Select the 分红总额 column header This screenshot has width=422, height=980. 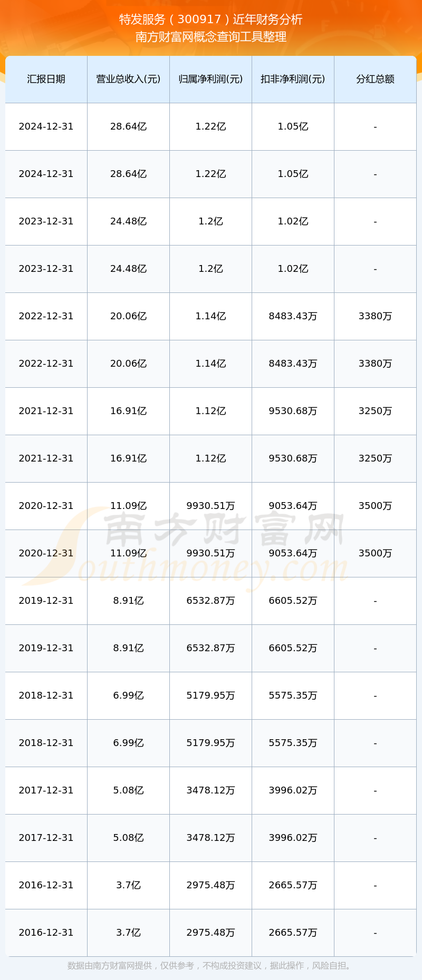tap(375, 79)
